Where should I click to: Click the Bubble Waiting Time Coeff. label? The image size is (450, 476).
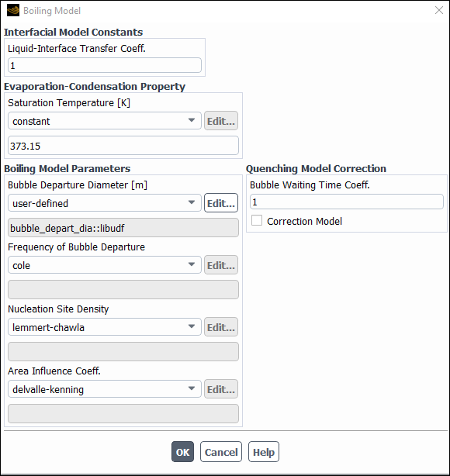pyautogui.click(x=310, y=185)
